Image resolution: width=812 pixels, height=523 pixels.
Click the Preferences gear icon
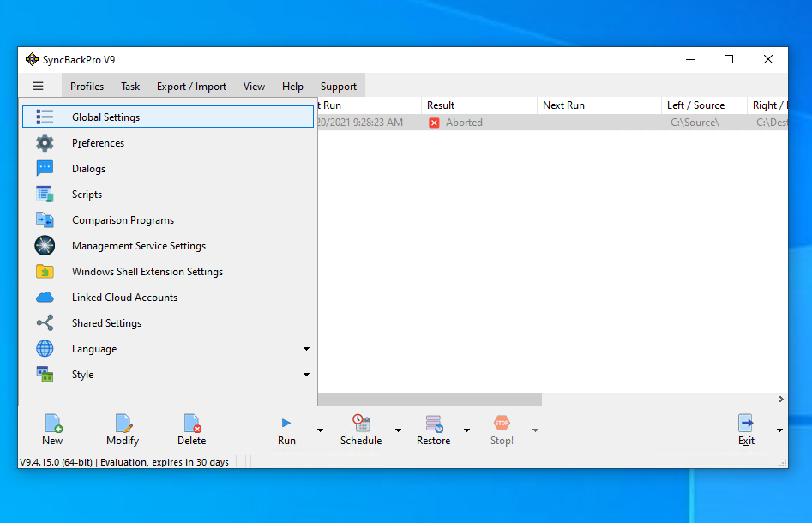pyautogui.click(x=45, y=143)
